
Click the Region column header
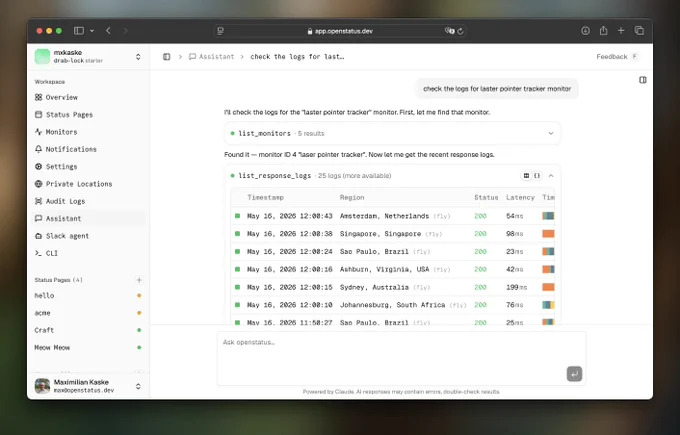point(352,197)
